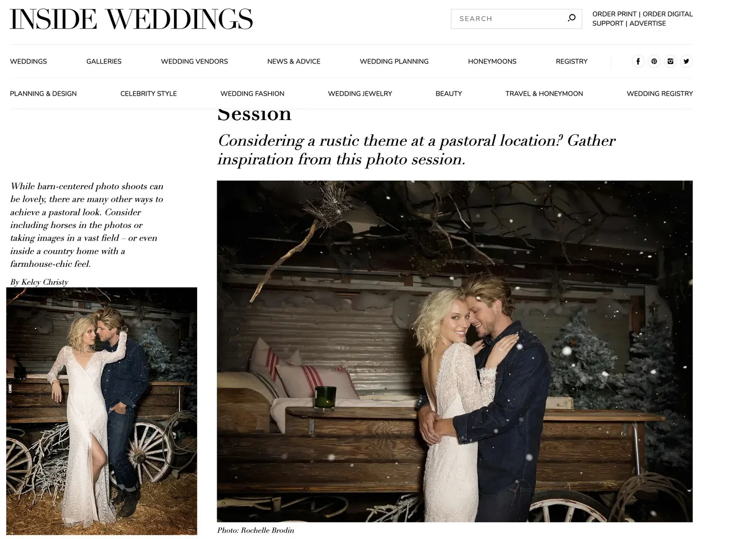Click the search magnifier icon

(572, 18)
